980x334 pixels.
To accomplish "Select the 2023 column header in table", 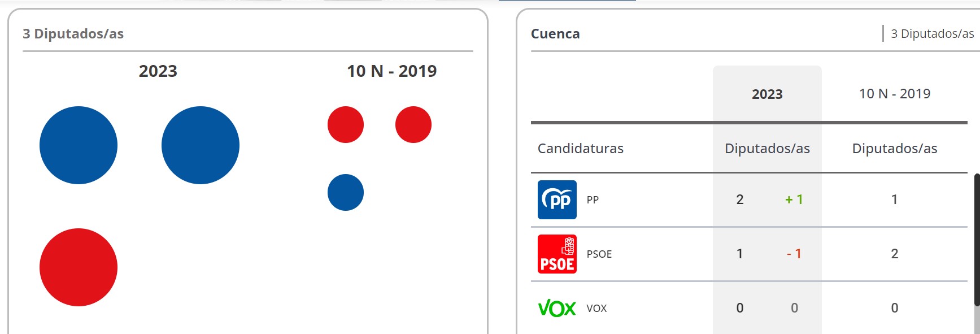I will tap(767, 94).
